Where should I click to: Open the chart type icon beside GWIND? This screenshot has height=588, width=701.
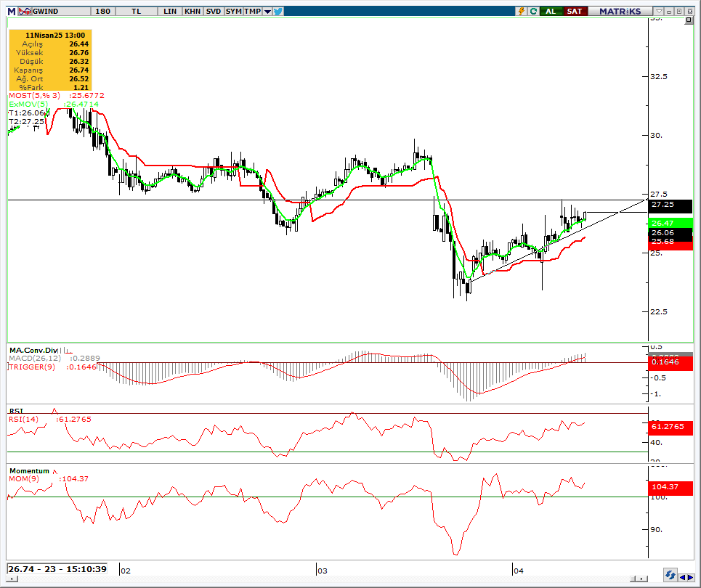25,11
